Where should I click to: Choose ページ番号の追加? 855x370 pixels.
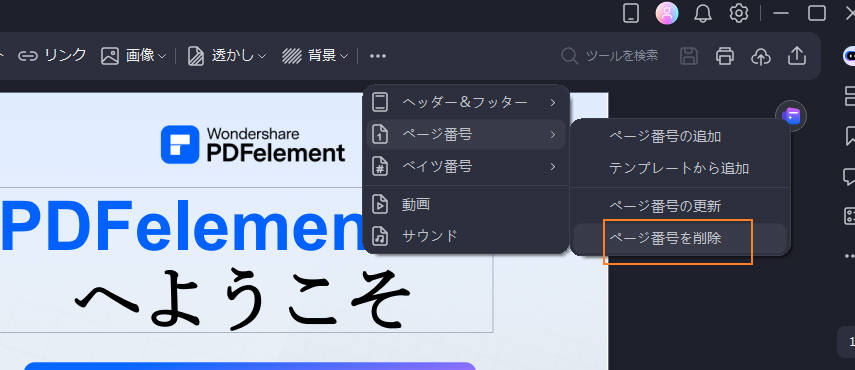point(680,136)
